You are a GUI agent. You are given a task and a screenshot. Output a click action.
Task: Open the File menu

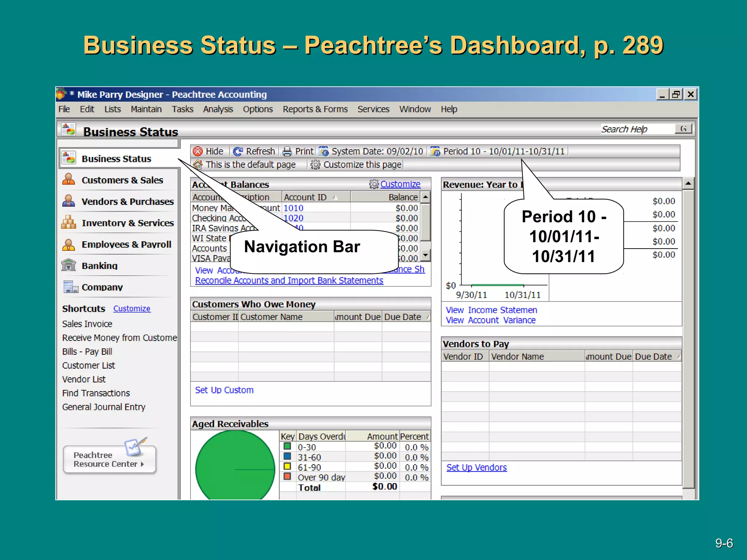click(x=64, y=109)
